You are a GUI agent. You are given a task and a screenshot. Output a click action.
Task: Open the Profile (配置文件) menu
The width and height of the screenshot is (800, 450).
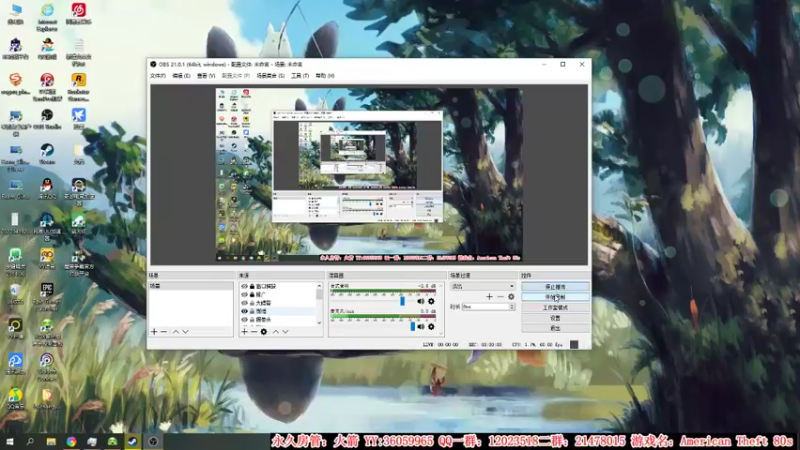click(x=236, y=76)
